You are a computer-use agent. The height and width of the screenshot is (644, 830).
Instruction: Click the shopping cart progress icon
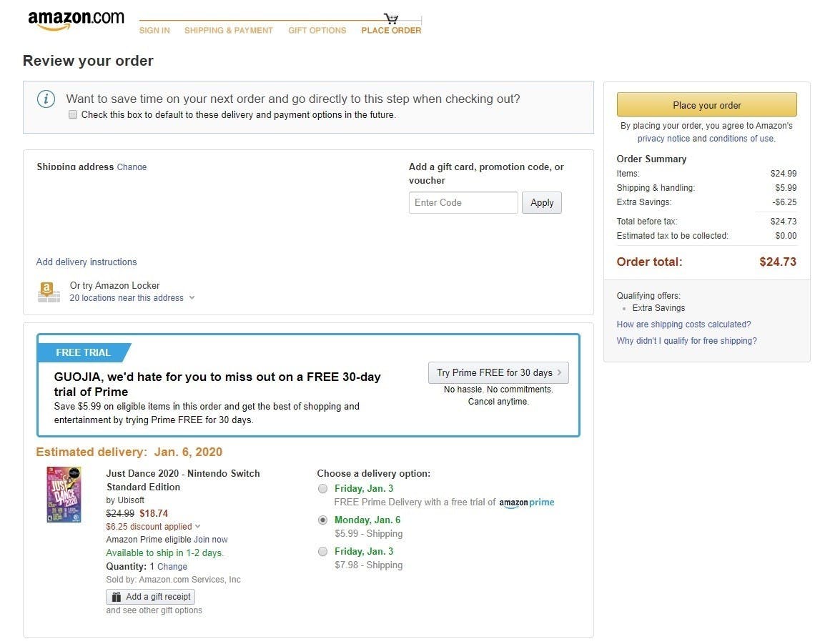point(390,18)
